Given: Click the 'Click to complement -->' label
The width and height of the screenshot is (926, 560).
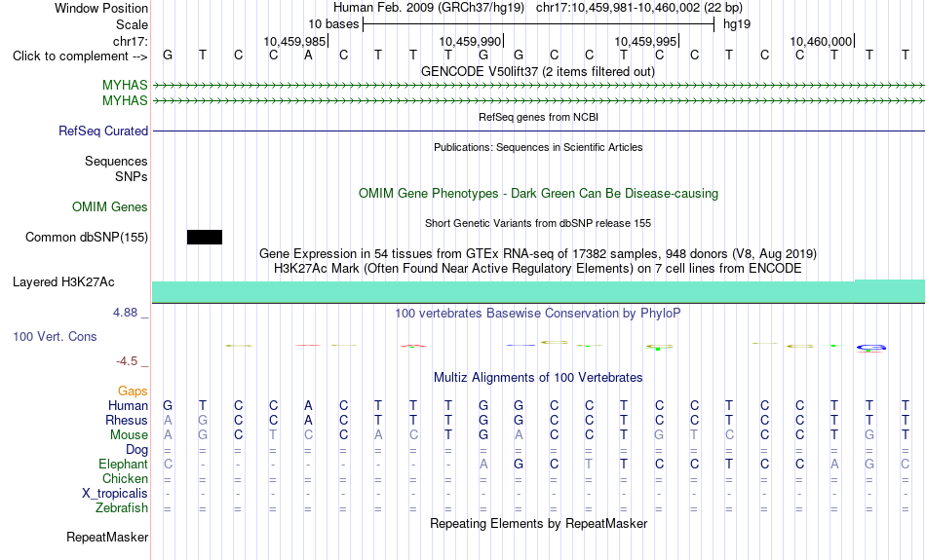Looking at the screenshot, I should [x=80, y=56].
